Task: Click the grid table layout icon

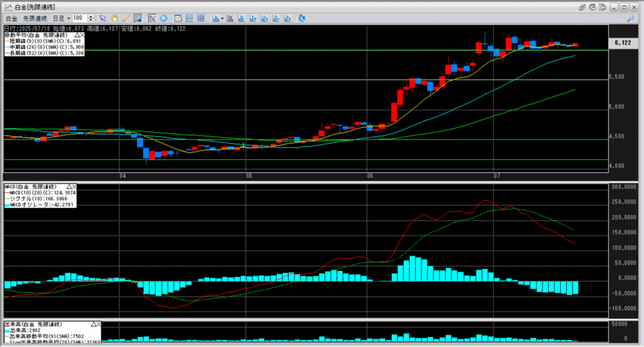Action: point(201,18)
